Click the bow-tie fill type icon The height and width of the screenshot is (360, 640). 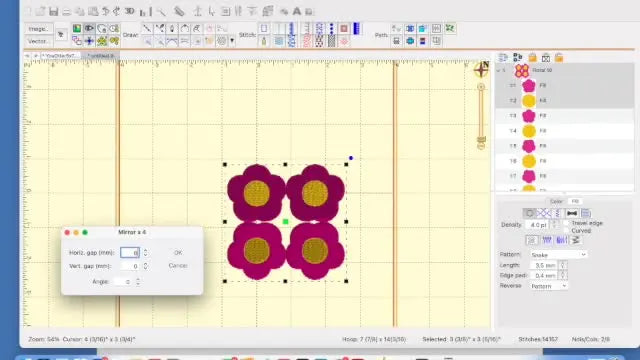pos(572,213)
